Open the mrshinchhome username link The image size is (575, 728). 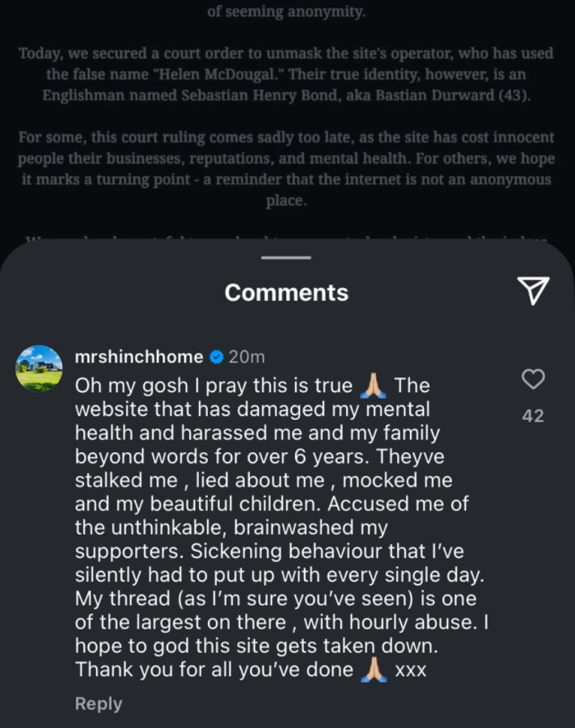[139, 357]
